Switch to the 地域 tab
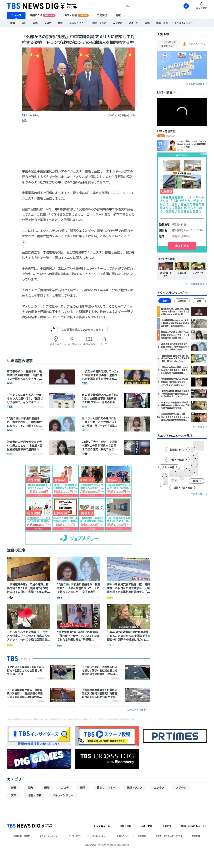214x868 pixels. point(118,15)
